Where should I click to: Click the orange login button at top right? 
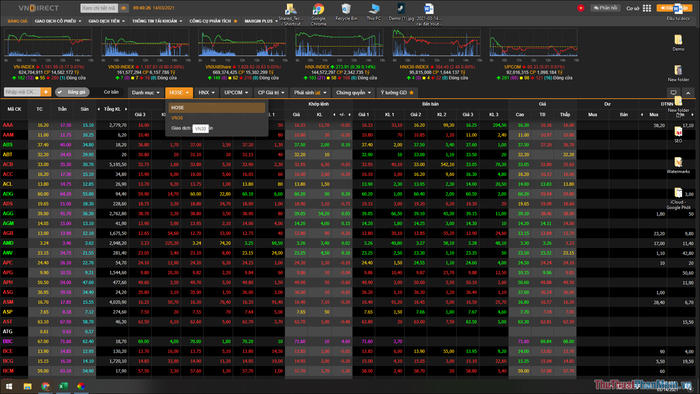coord(674,8)
